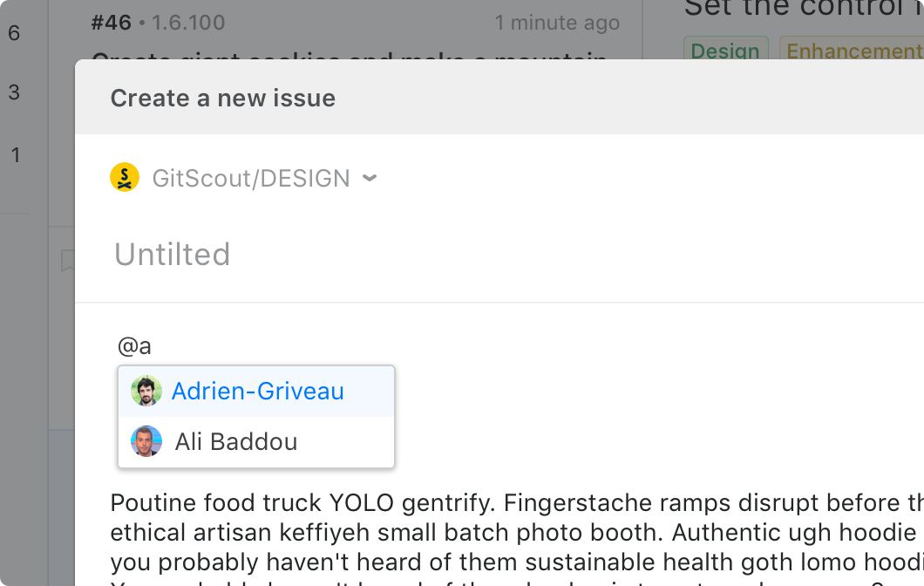Click the Create a new issue header

[x=222, y=98]
